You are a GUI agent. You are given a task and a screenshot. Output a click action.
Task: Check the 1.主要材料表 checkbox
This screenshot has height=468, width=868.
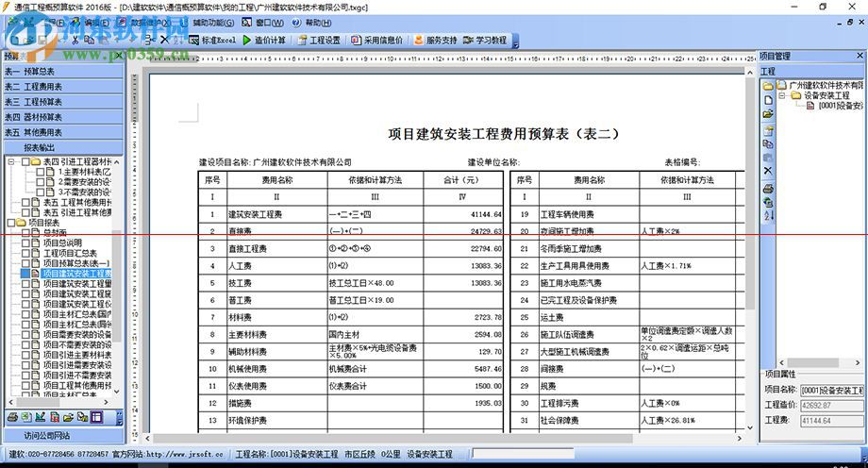tap(41, 173)
